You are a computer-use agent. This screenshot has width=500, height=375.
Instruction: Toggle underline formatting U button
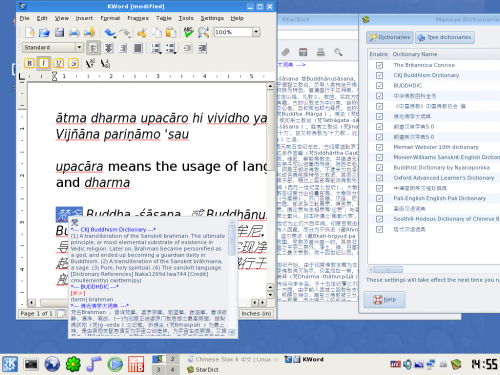click(59, 63)
